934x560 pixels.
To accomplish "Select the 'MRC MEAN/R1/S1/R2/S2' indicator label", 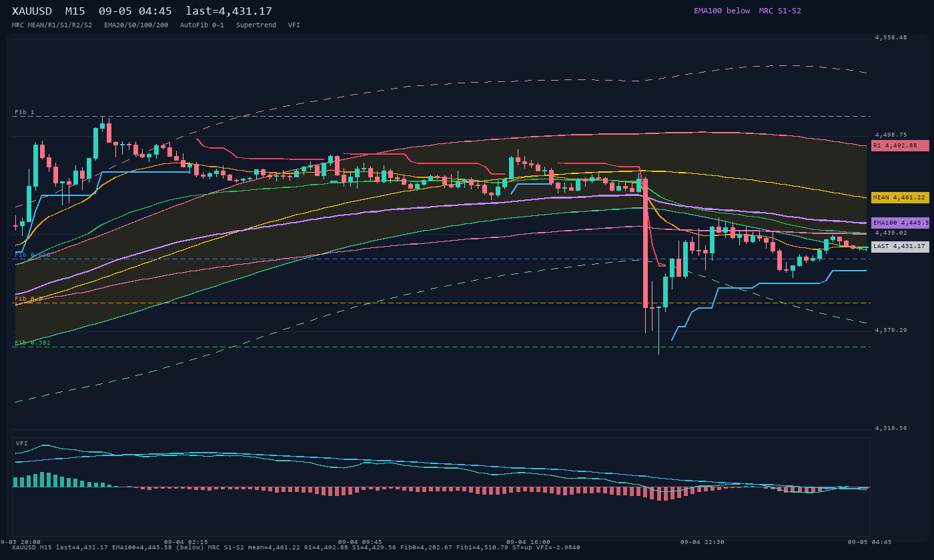I will [52, 25].
